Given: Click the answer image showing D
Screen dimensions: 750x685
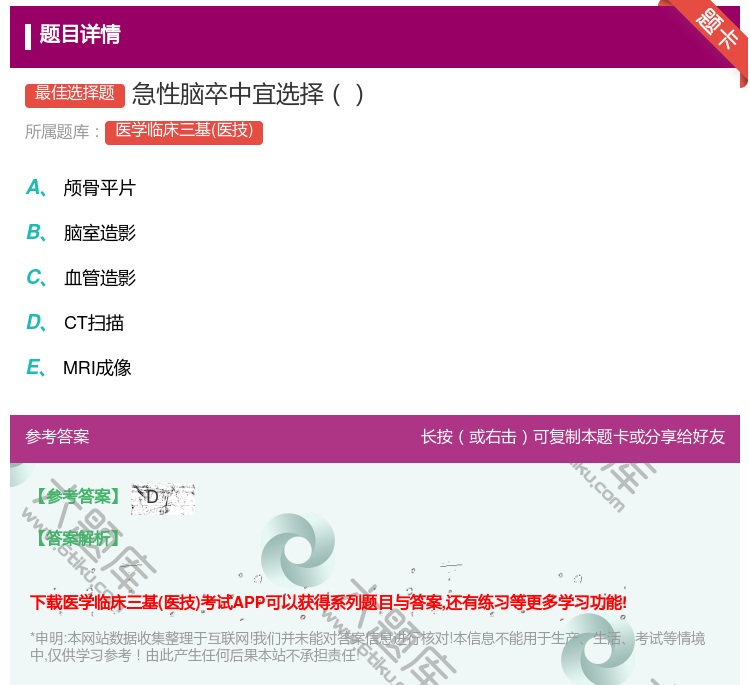Looking at the screenshot, I should coord(163,499).
